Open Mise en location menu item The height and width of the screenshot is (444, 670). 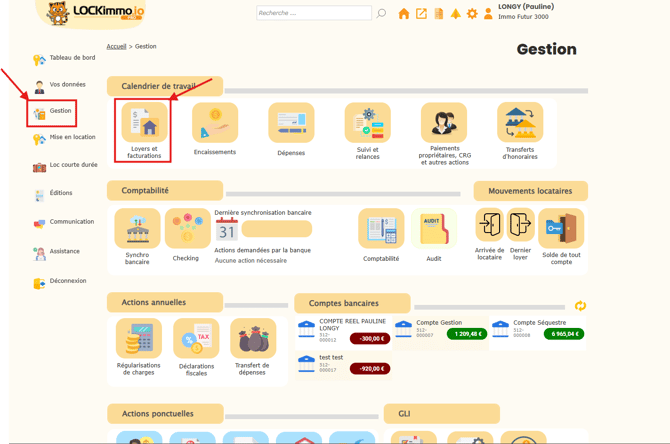72,138
